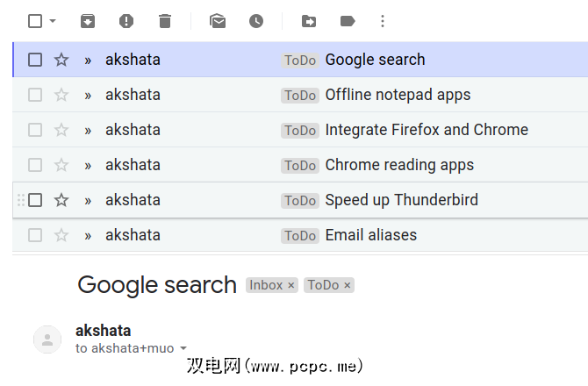The height and width of the screenshot is (386, 588).
Task: Show details arrow next to akshata+muo
Action: [183, 349]
